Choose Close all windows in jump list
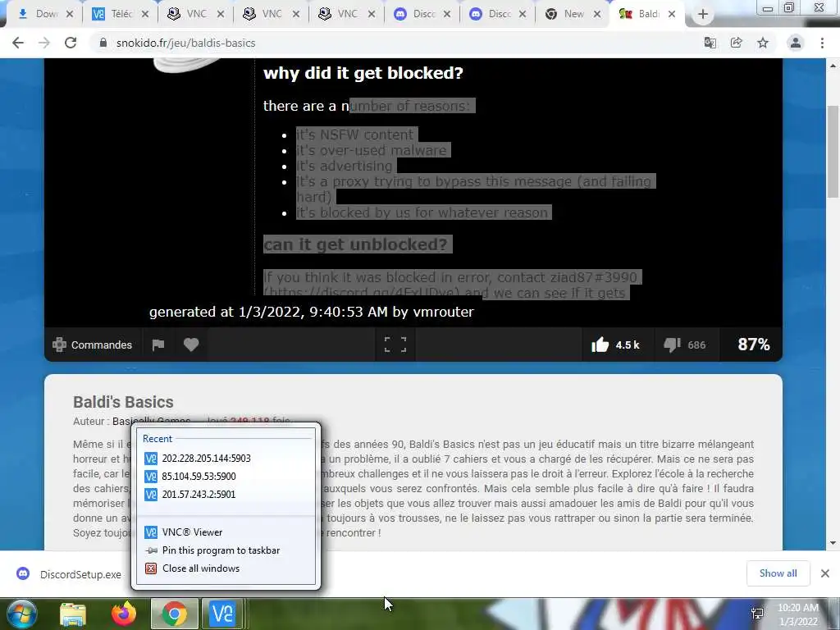The height and width of the screenshot is (630, 840). click(225, 568)
